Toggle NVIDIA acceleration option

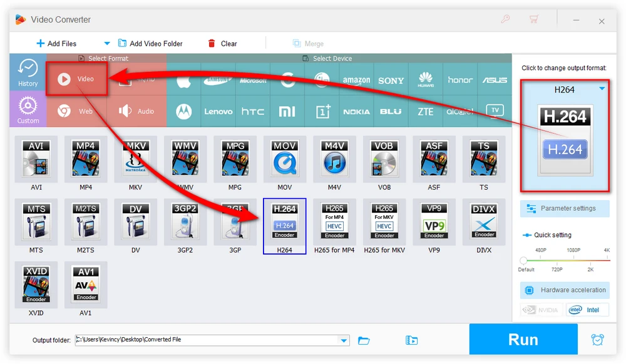tap(541, 310)
